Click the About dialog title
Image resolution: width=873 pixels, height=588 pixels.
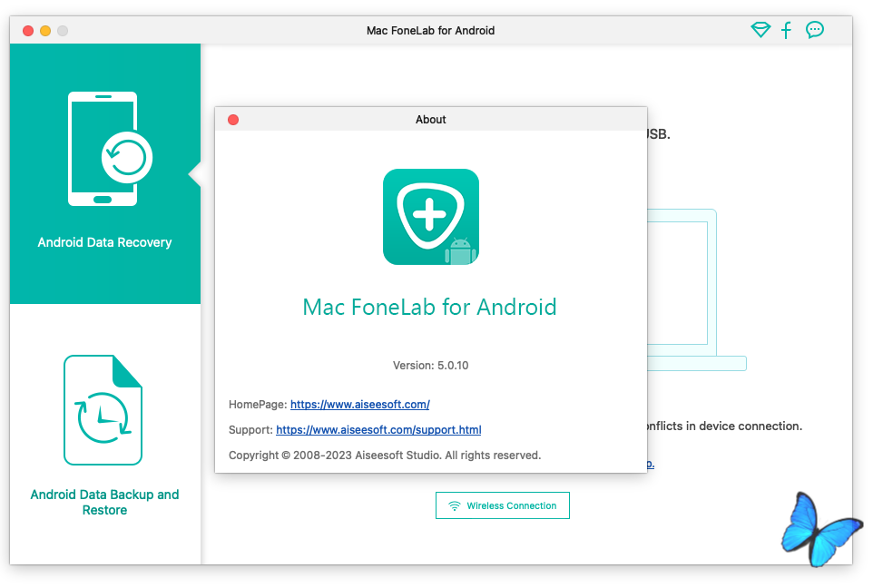pyautogui.click(x=430, y=120)
